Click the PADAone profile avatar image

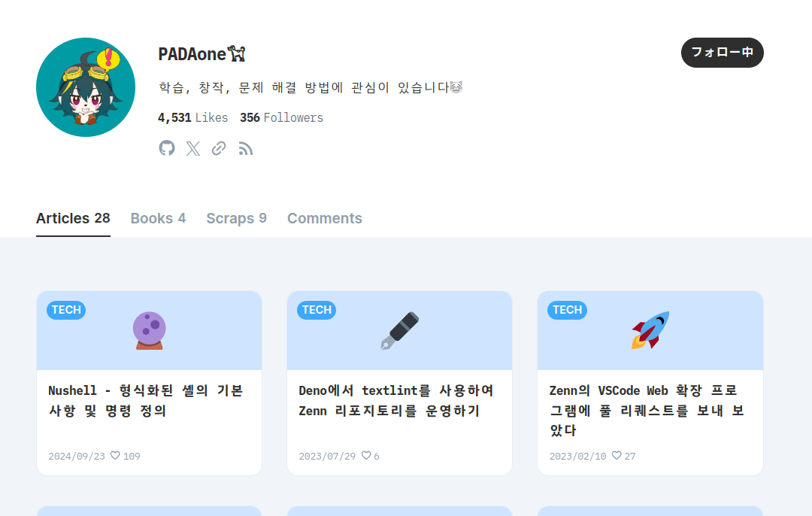click(x=86, y=87)
